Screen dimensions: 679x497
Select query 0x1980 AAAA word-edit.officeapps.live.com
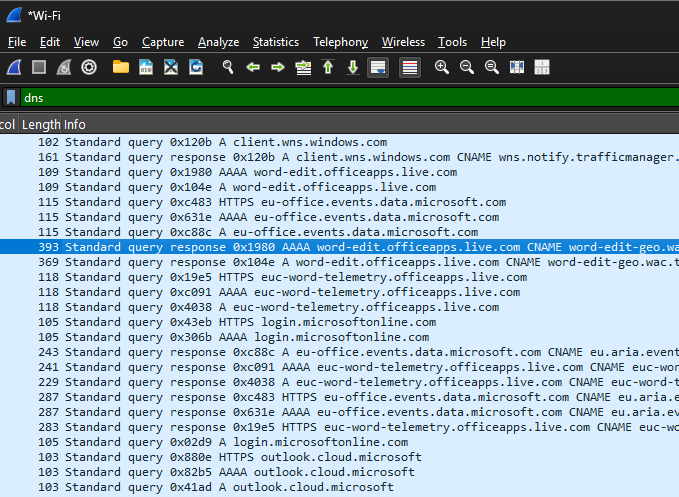tap(340, 172)
